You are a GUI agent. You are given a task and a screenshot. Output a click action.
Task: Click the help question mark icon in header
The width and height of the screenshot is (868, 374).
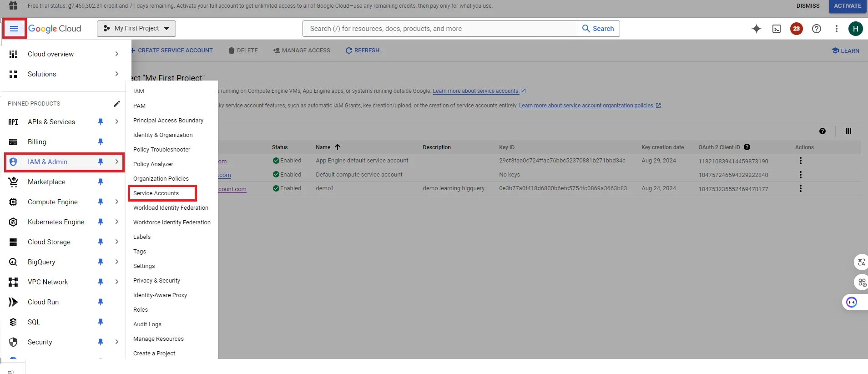point(817,29)
